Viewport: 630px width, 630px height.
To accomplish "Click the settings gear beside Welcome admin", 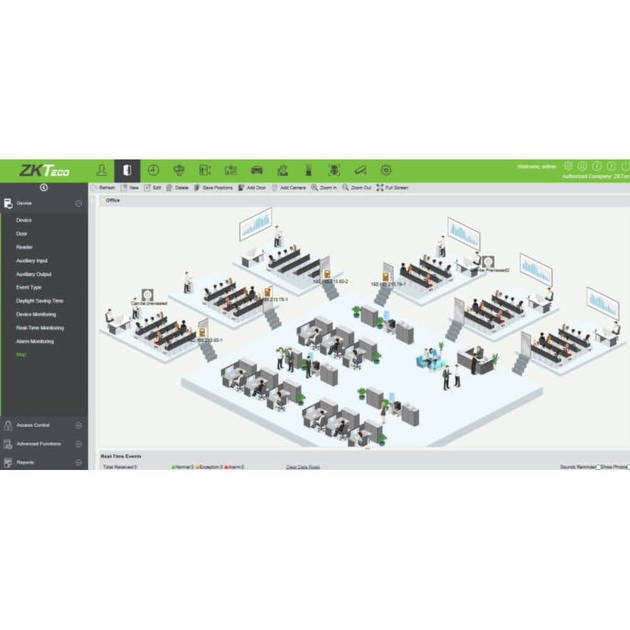I will pyautogui.click(x=568, y=166).
